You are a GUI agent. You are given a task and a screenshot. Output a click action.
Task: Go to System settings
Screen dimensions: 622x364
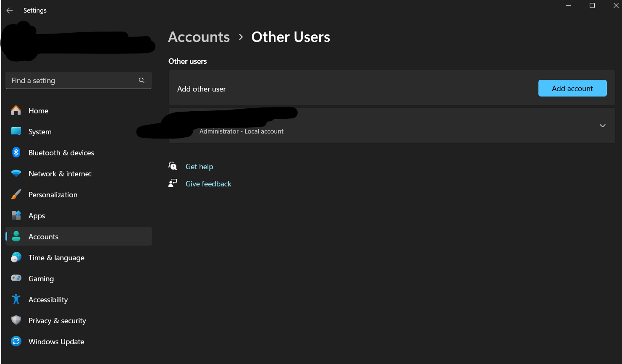[x=79, y=131]
